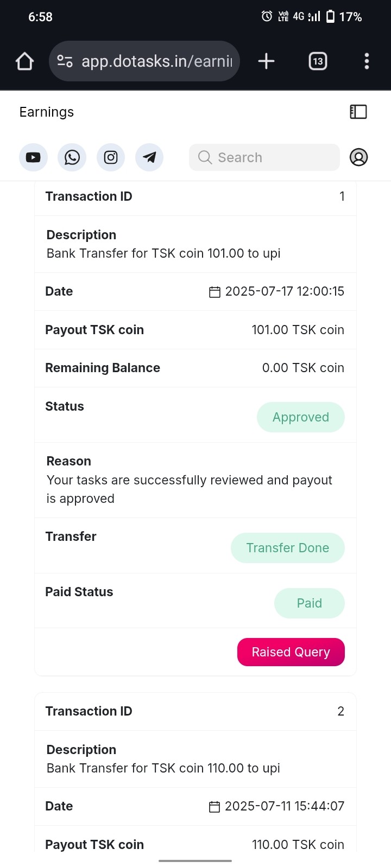This screenshot has width=391, height=868.
Task: Click the Search input field
Action: tap(264, 157)
